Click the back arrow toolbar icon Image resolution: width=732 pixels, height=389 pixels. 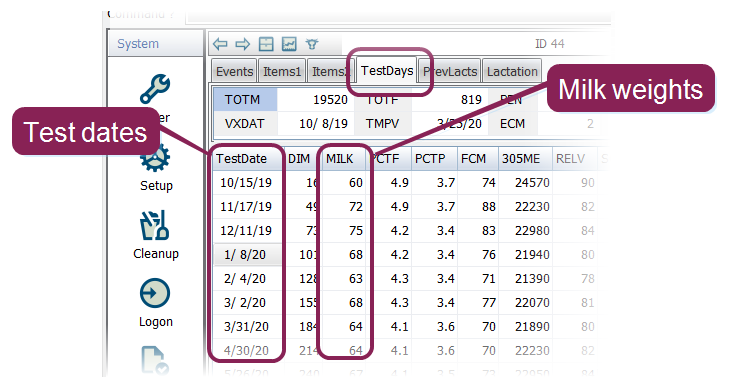pos(220,44)
